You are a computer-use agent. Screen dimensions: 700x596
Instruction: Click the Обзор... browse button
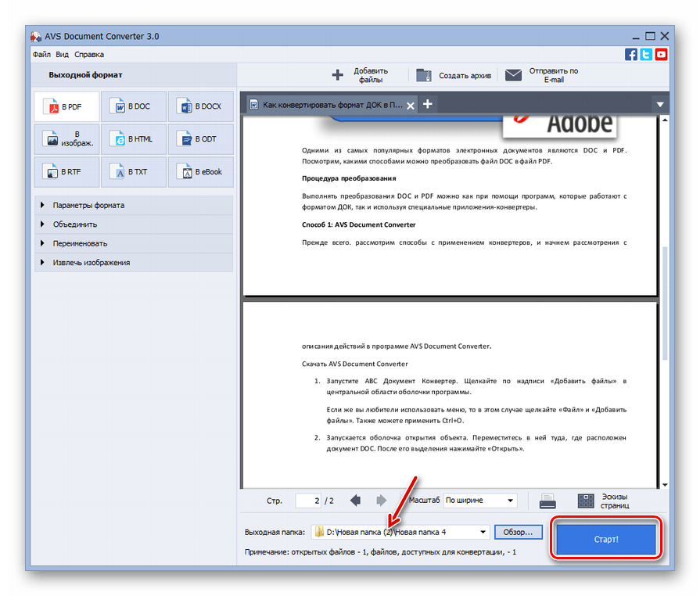518,532
